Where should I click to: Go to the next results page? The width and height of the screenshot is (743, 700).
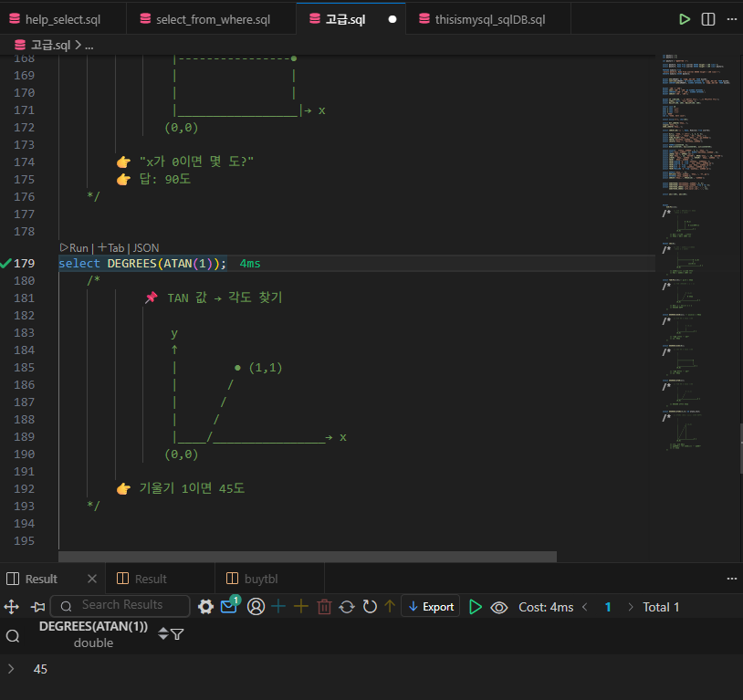point(631,607)
